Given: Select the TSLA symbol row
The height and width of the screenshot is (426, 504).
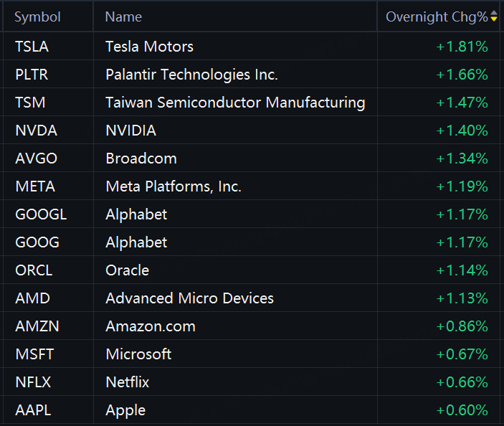Looking at the screenshot, I should 32,47.
